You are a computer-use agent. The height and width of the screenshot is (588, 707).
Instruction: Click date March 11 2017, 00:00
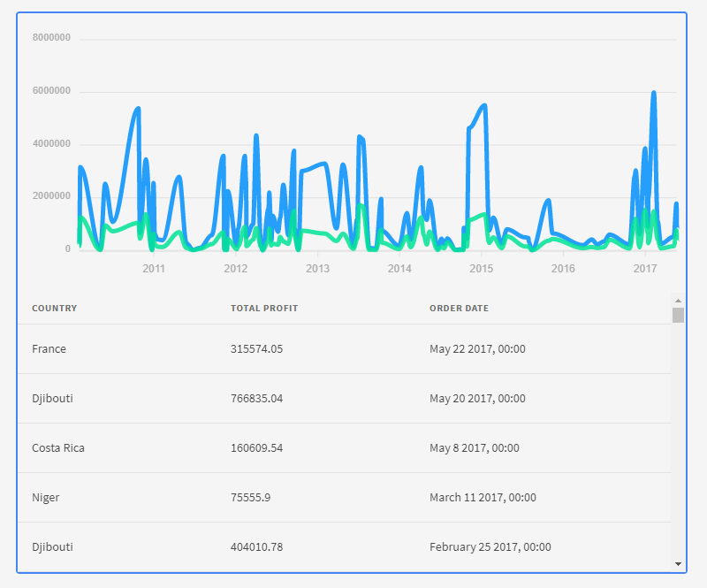point(483,498)
